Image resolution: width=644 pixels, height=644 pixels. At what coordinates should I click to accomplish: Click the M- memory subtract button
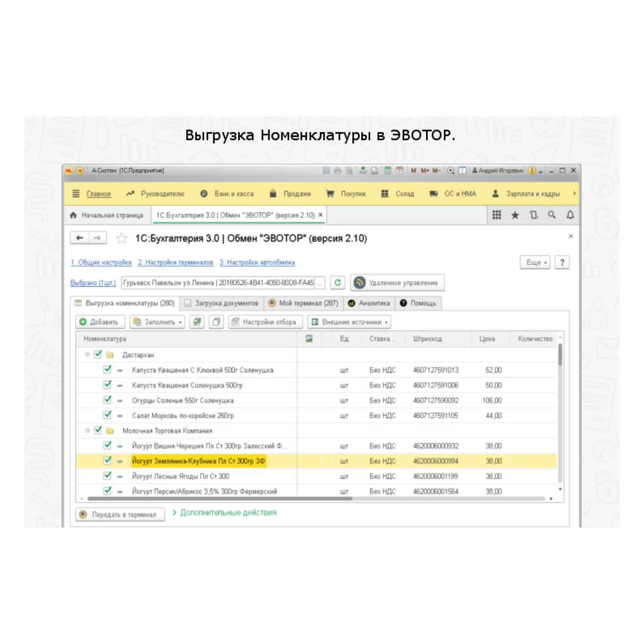tap(437, 171)
